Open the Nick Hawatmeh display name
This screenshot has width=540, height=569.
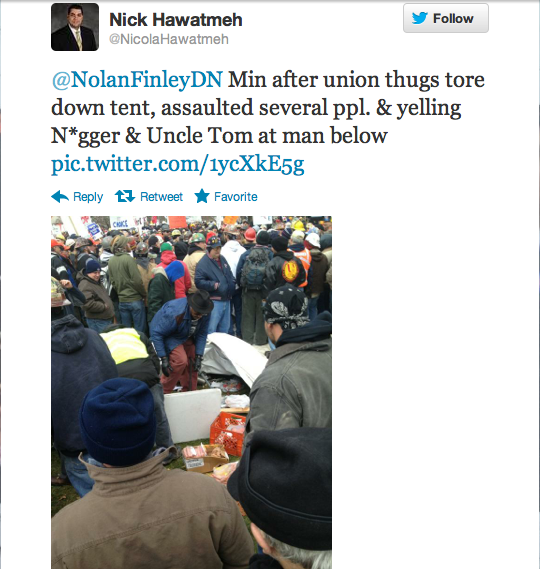pyautogui.click(x=176, y=20)
